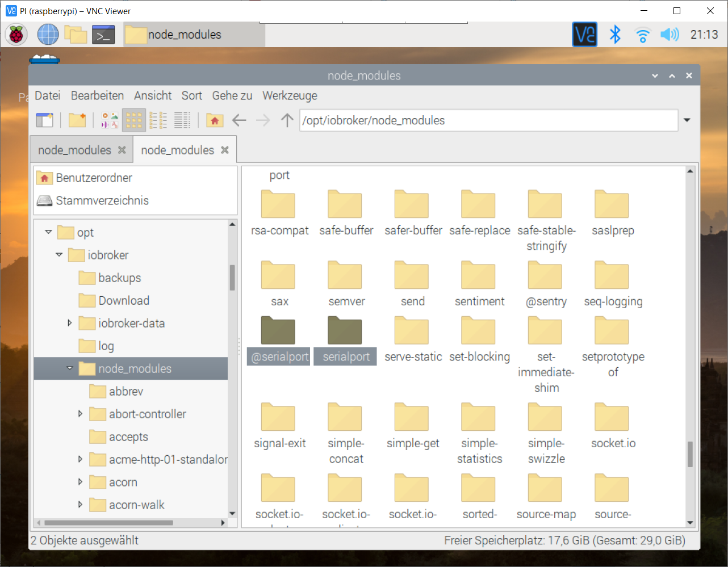Collapse the opt tree node
728x567 pixels.
[x=48, y=232]
